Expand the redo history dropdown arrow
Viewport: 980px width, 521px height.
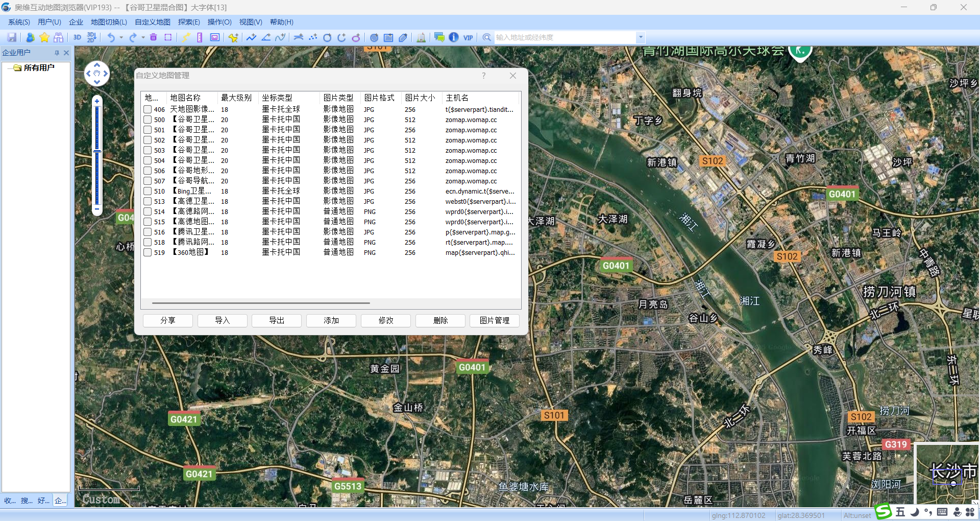tap(143, 37)
